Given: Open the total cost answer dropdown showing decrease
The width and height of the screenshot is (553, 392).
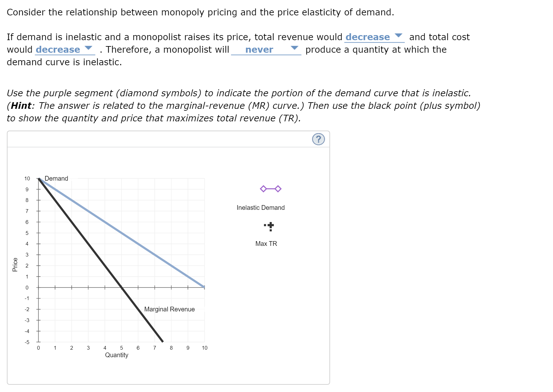Looking at the screenshot, I should (58, 49).
